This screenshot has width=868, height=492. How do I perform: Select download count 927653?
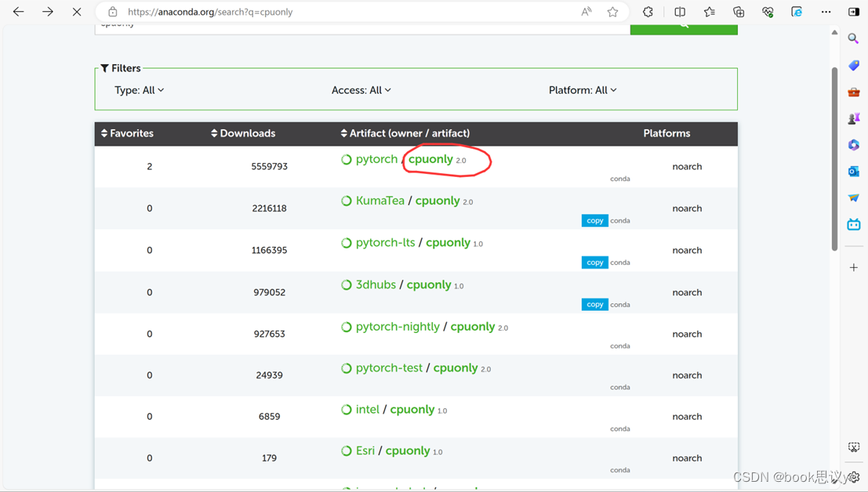pyautogui.click(x=269, y=334)
